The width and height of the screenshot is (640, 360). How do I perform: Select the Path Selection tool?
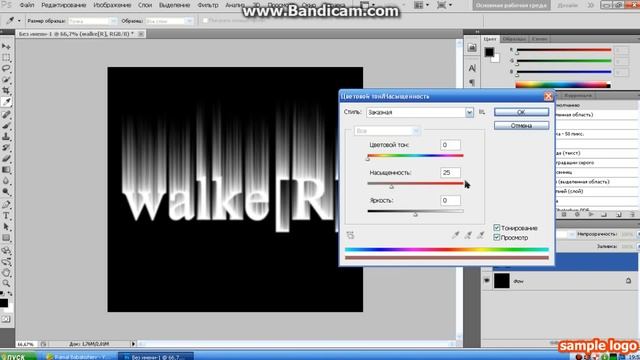pos(6,227)
